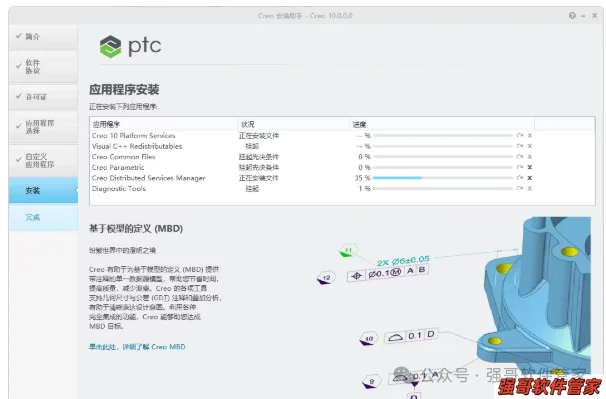Click 挂起 status of Diagnostic Tools

point(252,189)
